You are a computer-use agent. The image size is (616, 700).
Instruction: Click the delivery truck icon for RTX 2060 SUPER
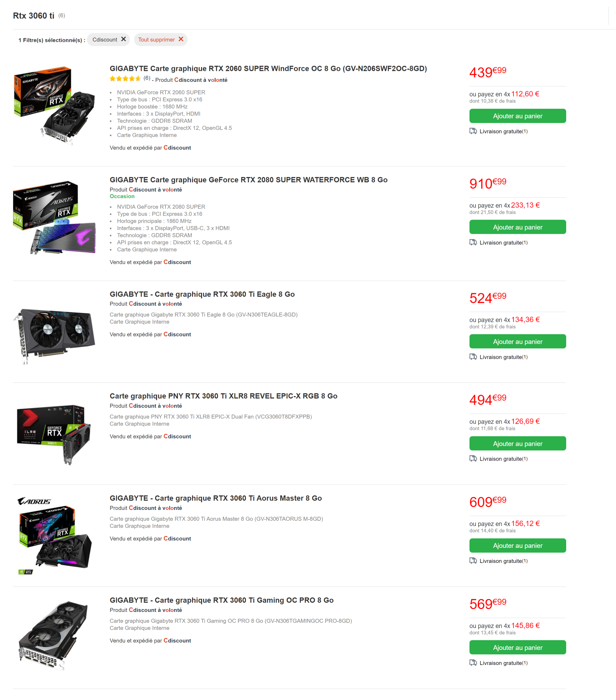click(473, 131)
